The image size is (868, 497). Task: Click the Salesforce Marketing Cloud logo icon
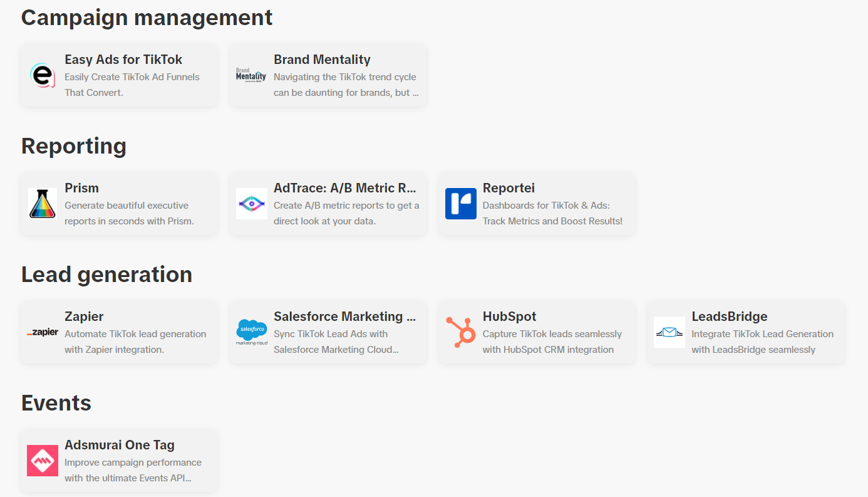tap(251, 332)
